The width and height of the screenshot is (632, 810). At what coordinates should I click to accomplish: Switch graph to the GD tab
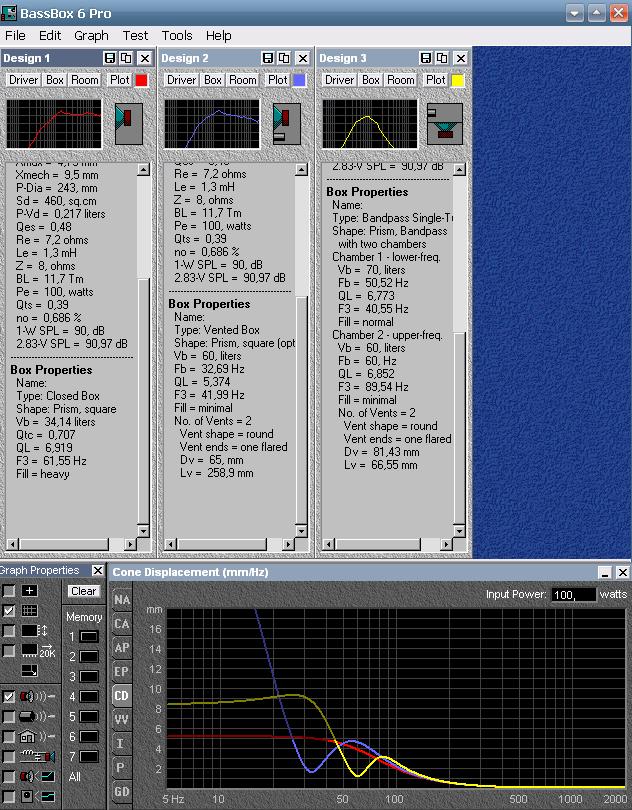(x=121, y=792)
